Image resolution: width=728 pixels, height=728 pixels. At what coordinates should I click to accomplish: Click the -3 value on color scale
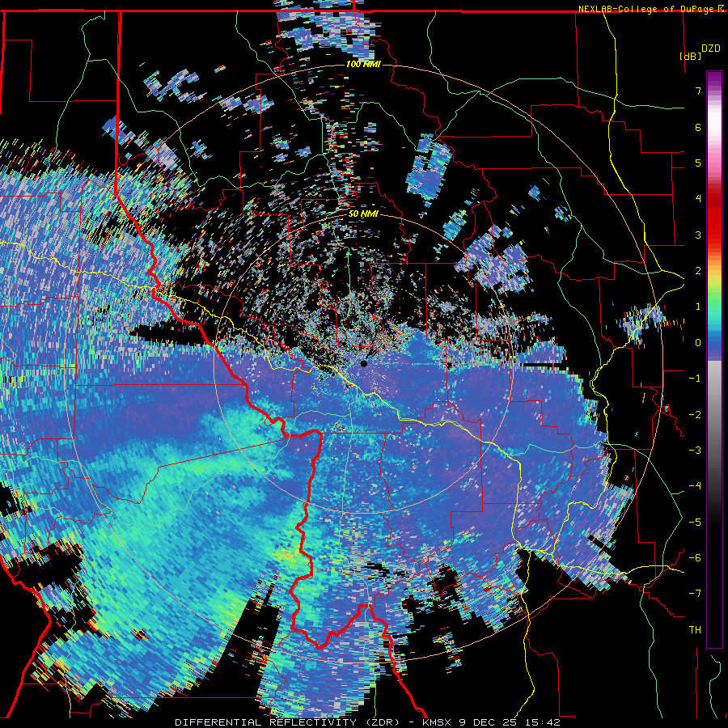point(695,451)
